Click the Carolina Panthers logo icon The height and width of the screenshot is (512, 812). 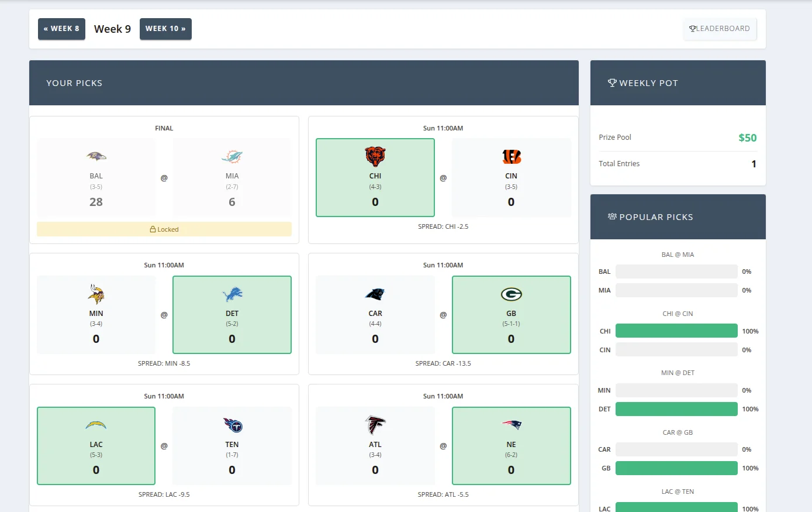tap(375, 294)
